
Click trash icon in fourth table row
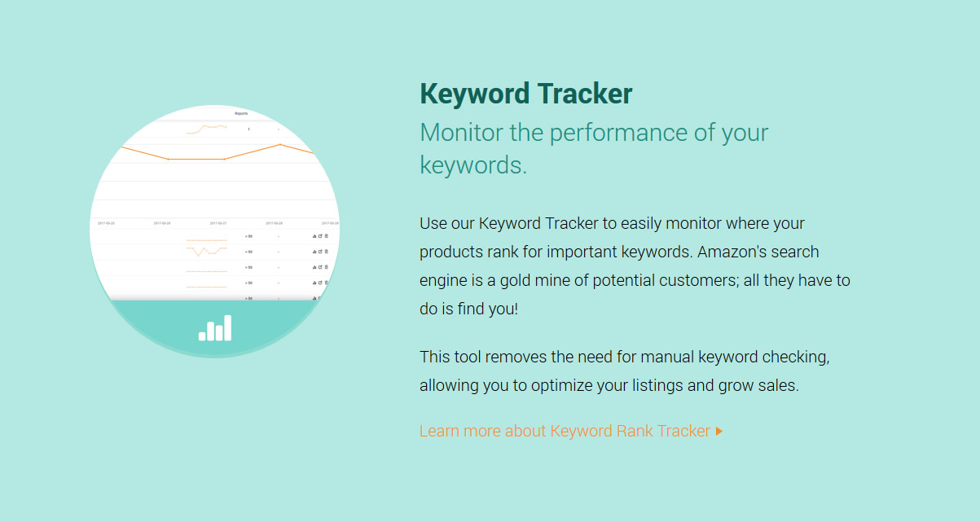[327, 283]
